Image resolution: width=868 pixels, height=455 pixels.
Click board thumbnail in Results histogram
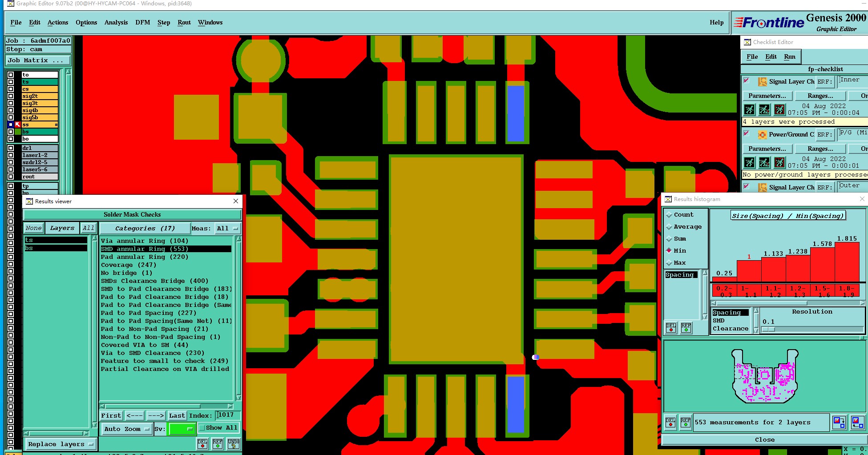[x=765, y=376]
